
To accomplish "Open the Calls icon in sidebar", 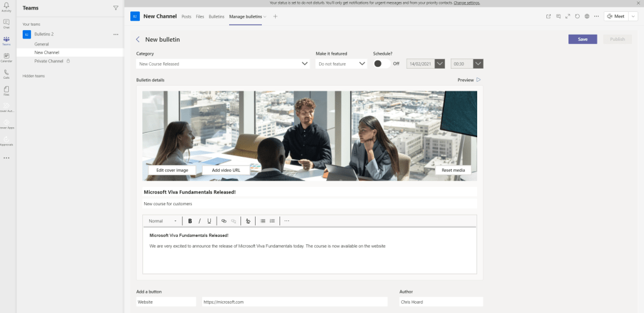I will [6, 74].
